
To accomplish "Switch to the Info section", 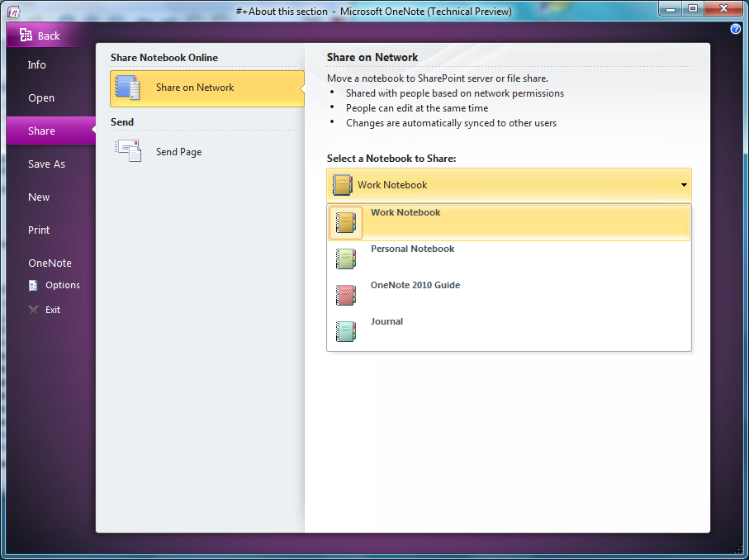I will click(37, 64).
